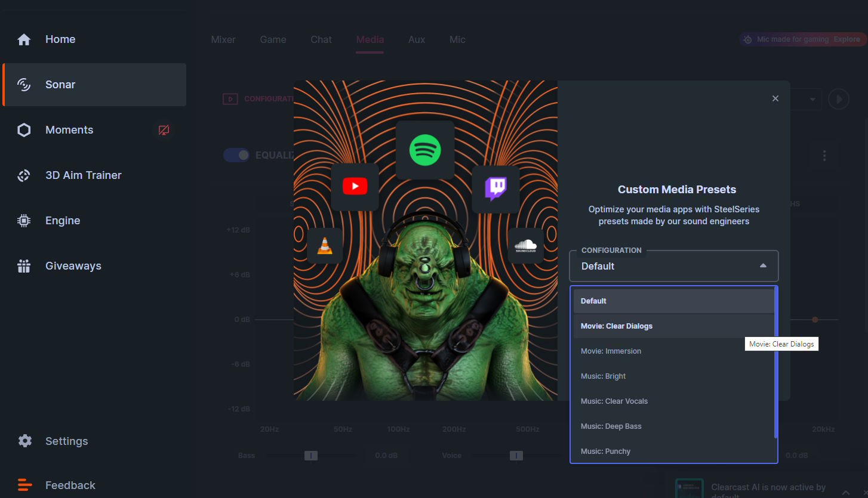Open Feedback label in sidebar
Screen dimensions: 868x498
click(x=70, y=485)
